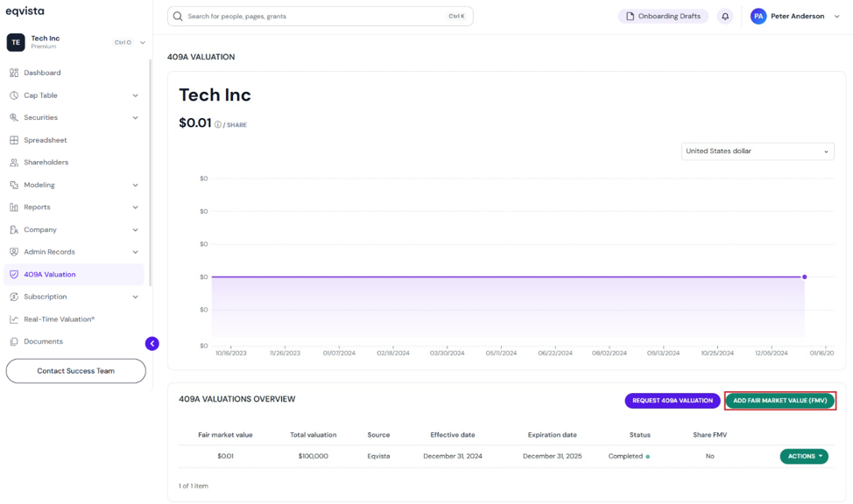
Task: Expand the Reports submenu chevron
Action: (136, 207)
